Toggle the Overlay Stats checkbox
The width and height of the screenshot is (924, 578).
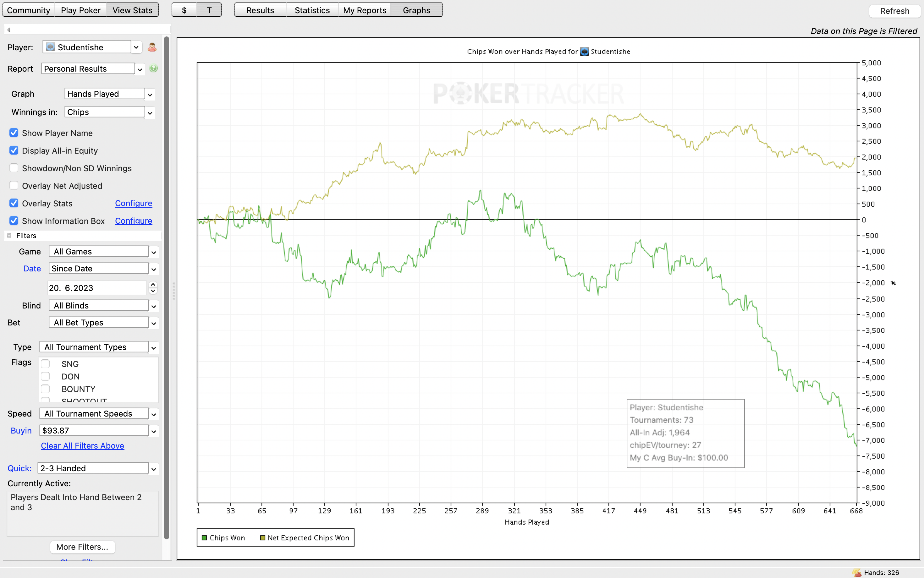tap(14, 203)
